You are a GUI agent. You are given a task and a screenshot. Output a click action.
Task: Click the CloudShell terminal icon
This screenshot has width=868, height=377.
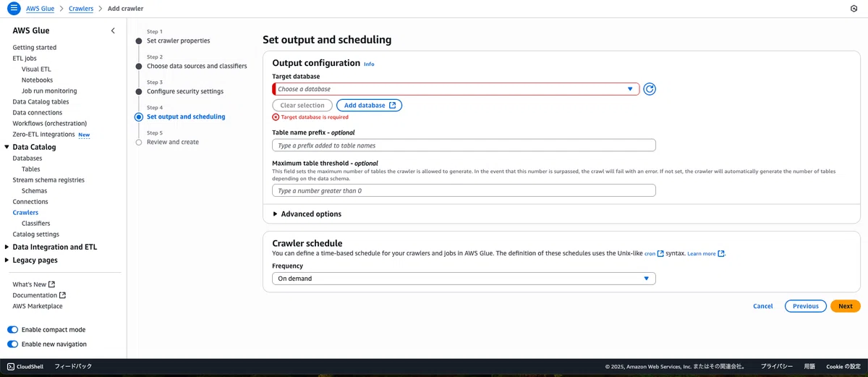tap(11, 367)
